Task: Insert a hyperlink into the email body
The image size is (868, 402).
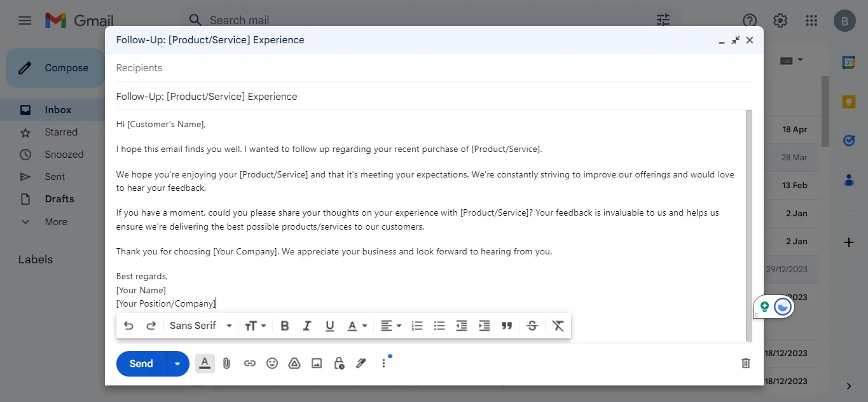Action: tap(249, 363)
